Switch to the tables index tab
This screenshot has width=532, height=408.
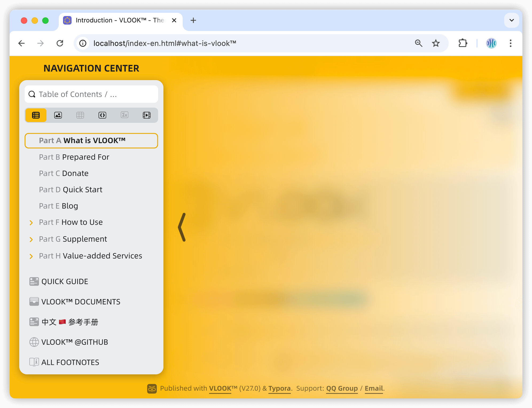point(80,115)
